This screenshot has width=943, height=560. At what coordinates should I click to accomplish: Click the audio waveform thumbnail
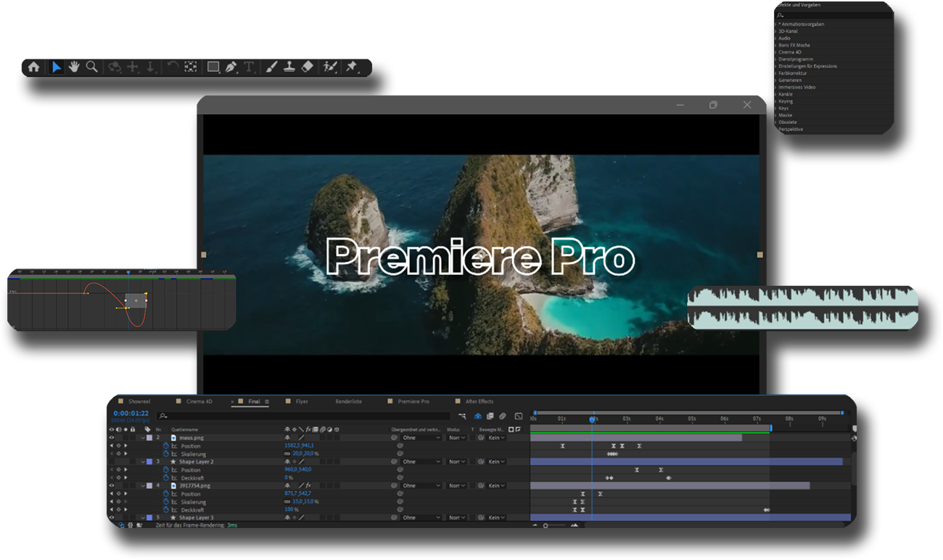click(802, 308)
